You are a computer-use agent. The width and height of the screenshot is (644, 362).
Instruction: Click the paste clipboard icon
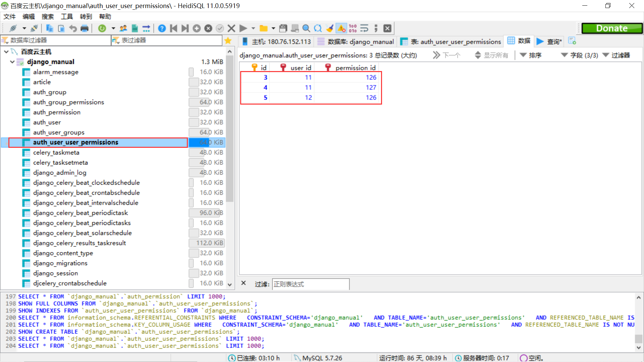[x=61, y=28]
